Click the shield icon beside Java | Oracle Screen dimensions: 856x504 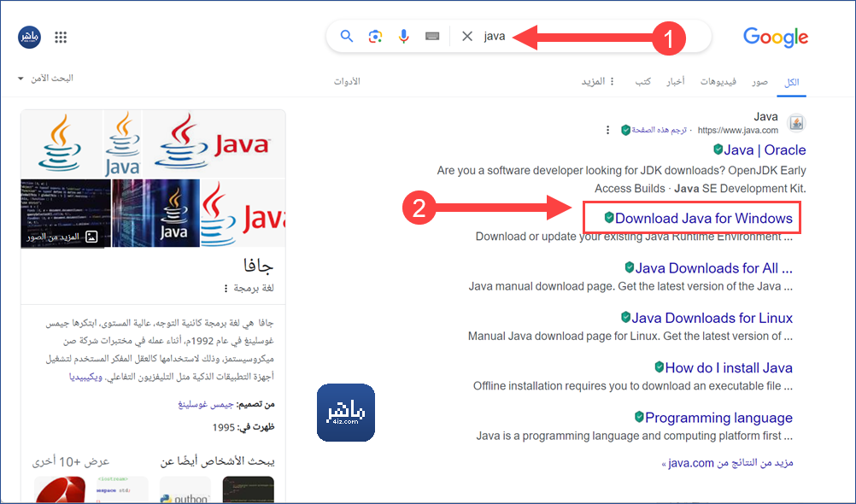pyautogui.click(x=718, y=149)
